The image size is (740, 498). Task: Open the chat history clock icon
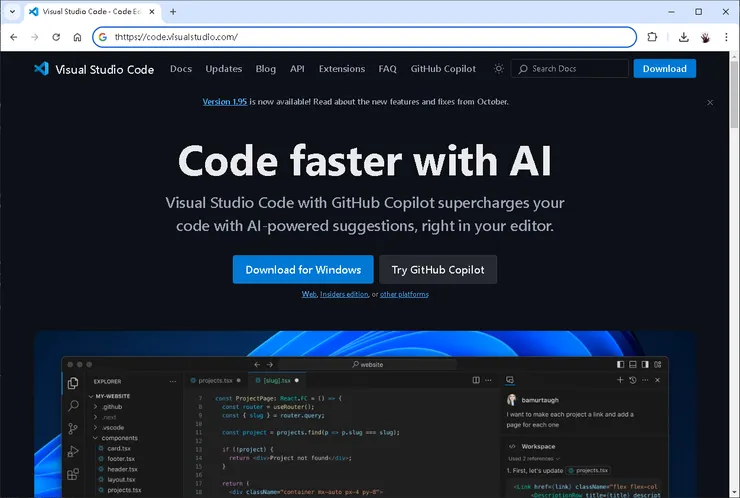click(633, 380)
